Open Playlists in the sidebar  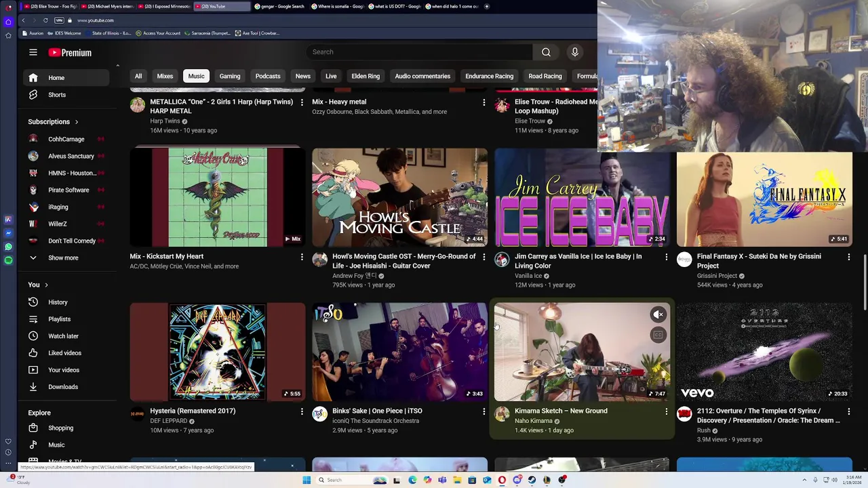coord(66,319)
